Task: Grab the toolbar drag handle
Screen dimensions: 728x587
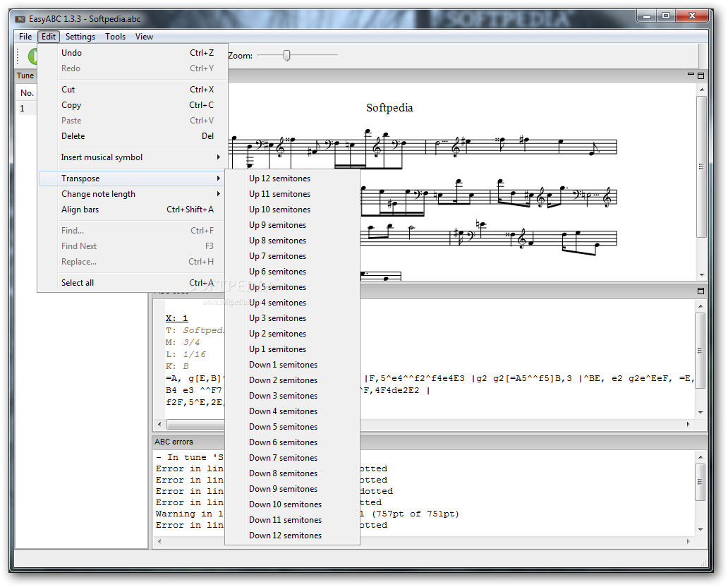Action: (x=18, y=56)
